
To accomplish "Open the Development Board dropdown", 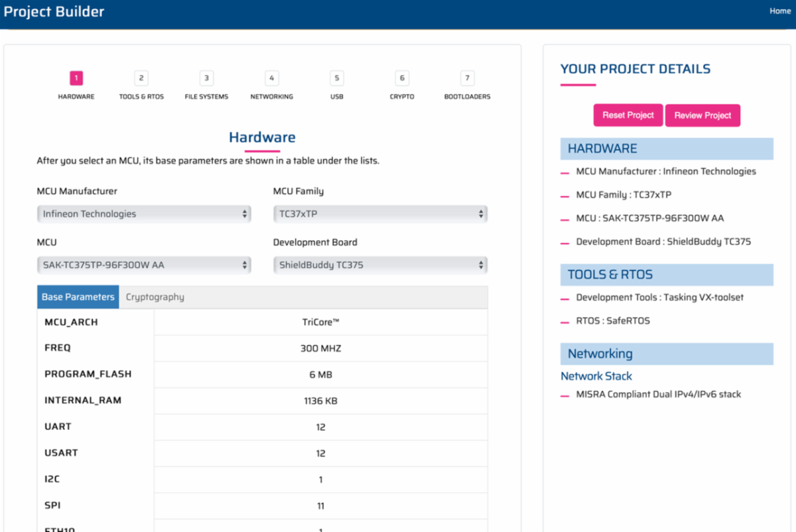I will pos(380,265).
